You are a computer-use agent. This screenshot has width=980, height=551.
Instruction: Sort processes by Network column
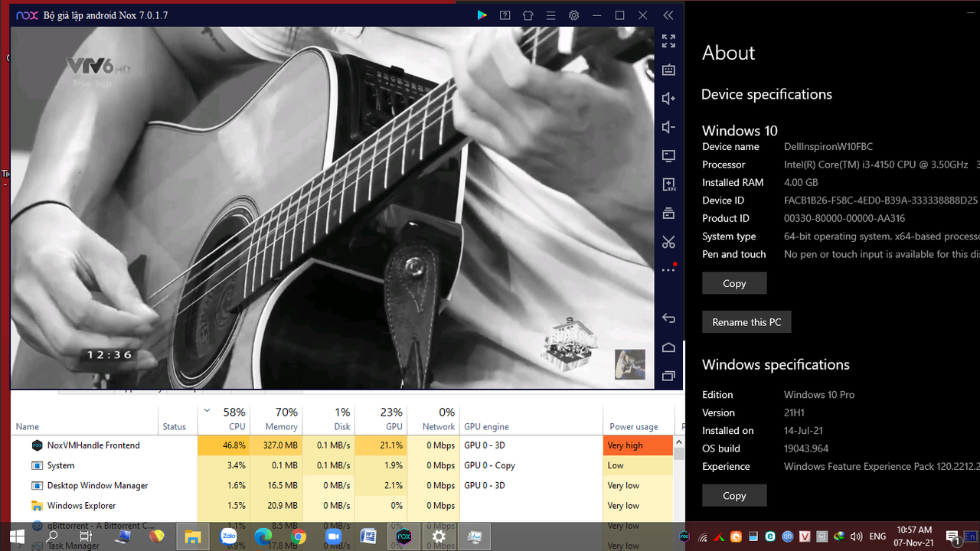coord(433,419)
